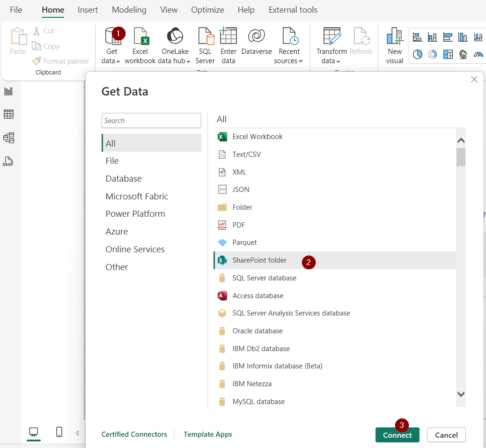
Task: Open the Report view in the left sidebar
Action: coord(8,91)
